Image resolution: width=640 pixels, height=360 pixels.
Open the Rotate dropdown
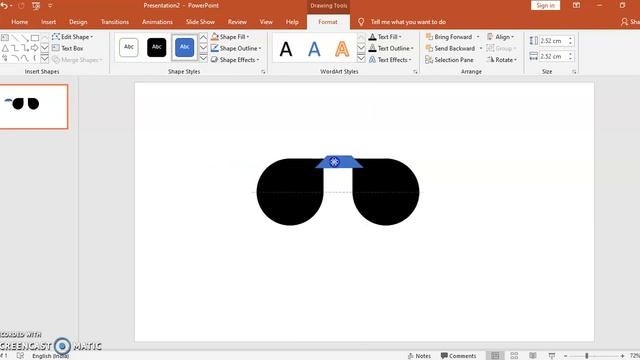(502, 60)
